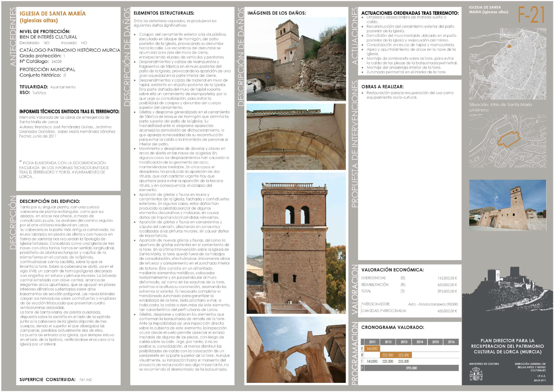Click the Ministerio de Cultura coat of arms
Viewport: 554px width, 392px height.
(476, 374)
